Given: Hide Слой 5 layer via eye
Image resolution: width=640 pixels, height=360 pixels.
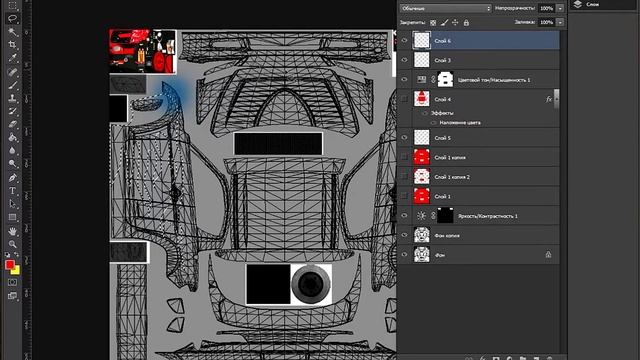Looking at the screenshot, I should (404, 138).
